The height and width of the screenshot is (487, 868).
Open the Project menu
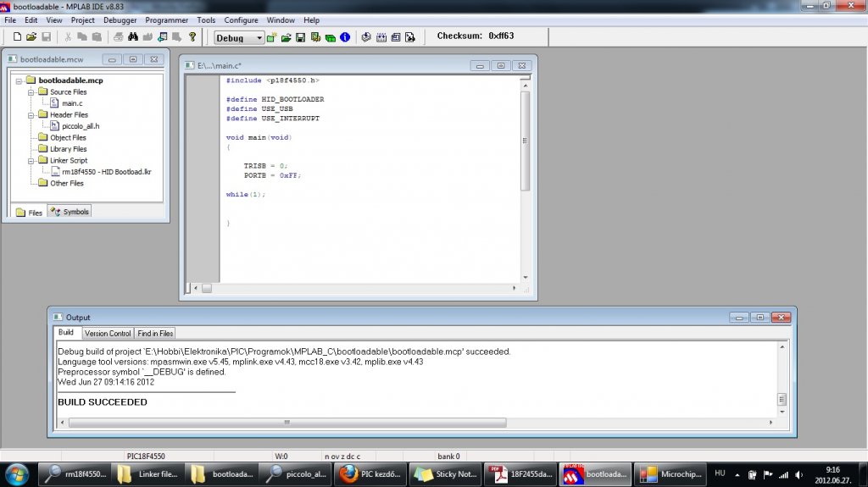(x=82, y=20)
